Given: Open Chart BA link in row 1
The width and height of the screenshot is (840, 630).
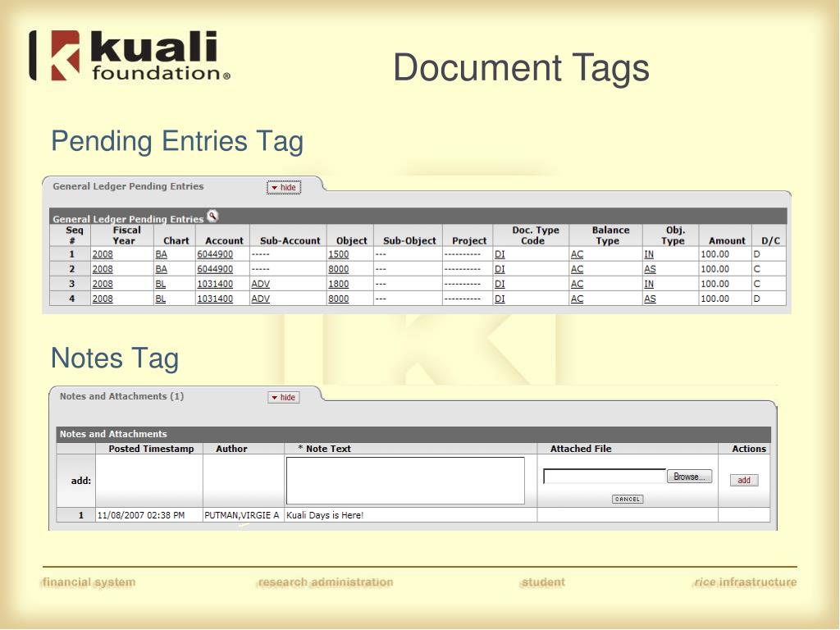Looking at the screenshot, I should 162,254.
